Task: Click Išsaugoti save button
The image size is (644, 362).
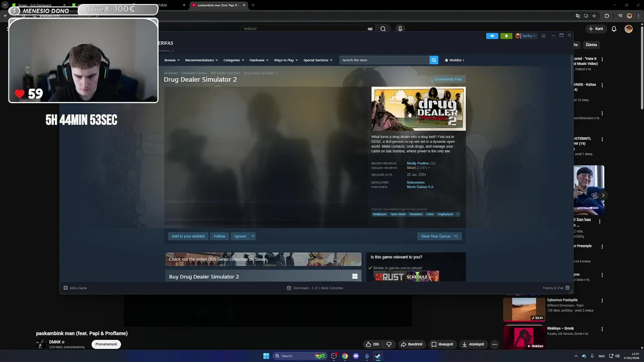Action: tap(442, 344)
